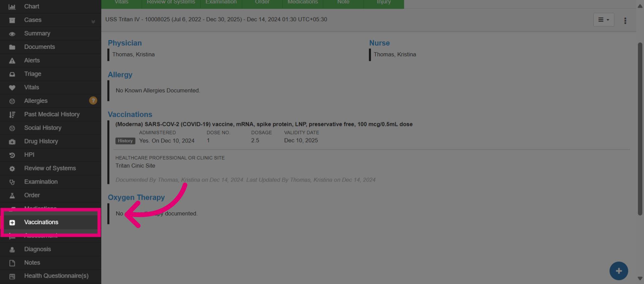
Task: Click the Health Questionnaire(s) form icon
Action: 12,276
